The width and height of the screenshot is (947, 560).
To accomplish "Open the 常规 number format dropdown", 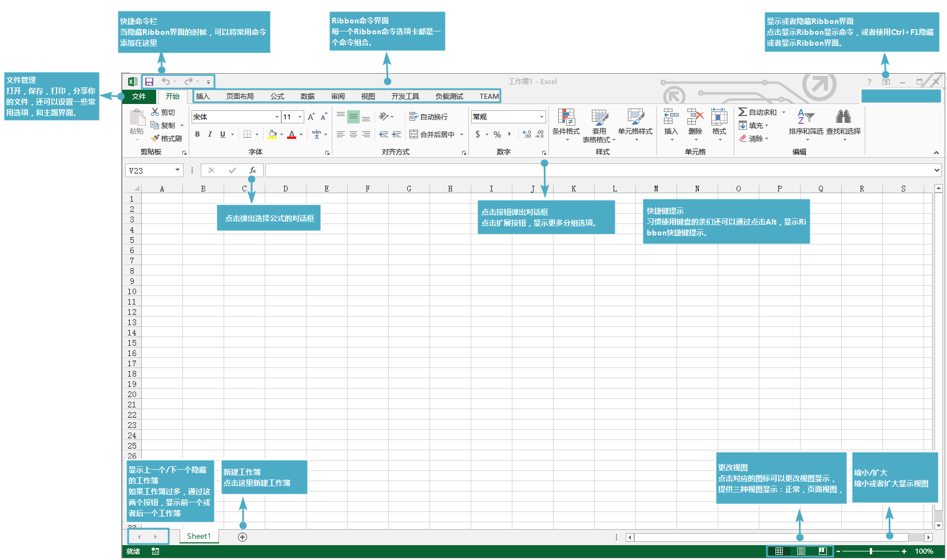I will pyautogui.click(x=542, y=117).
